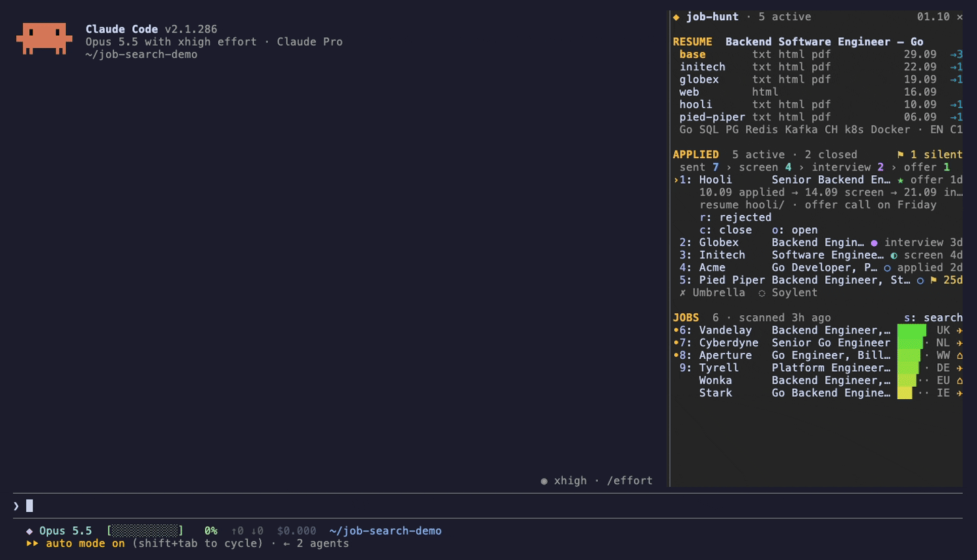Click the green match bar on Vandelay row
Image resolution: width=977 pixels, height=560 pixels.
tap(912, 331)
